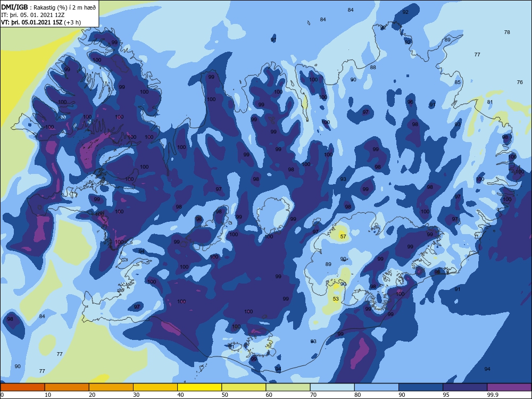The image size is (532, 399).
Task: Click the '20' label under the color bar
Action: pyautogui.click(x=92, y=395)
